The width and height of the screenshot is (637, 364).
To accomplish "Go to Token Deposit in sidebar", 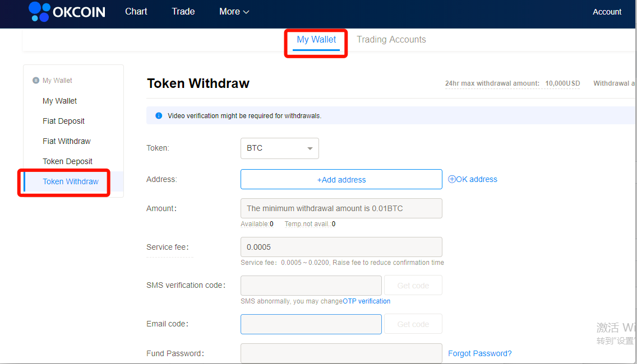I will coord(67,161).
